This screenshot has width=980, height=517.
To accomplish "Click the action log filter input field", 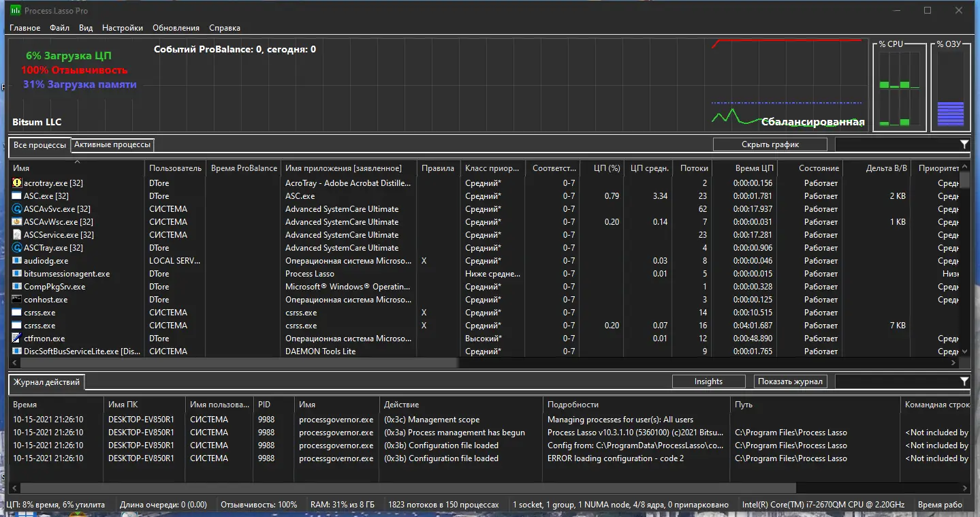I will coord(897,381).
